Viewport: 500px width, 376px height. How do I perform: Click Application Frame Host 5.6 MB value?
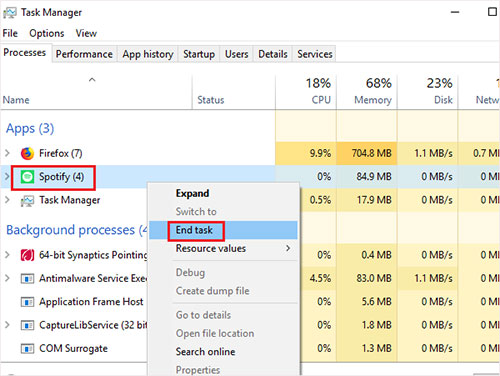tap(376, 302)
